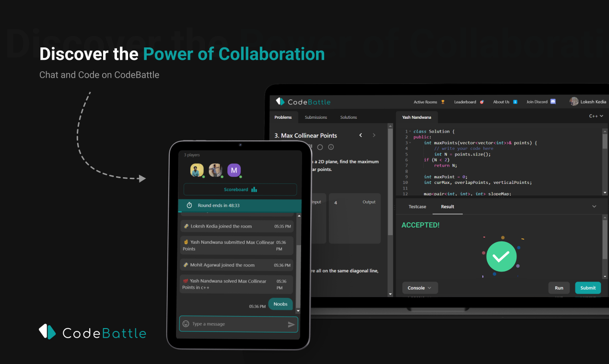Image resolution: width=609 pixels, height=364 pixels.
Task: Click the problem panel scroll-up arrow
Action: tap(390, 125)
